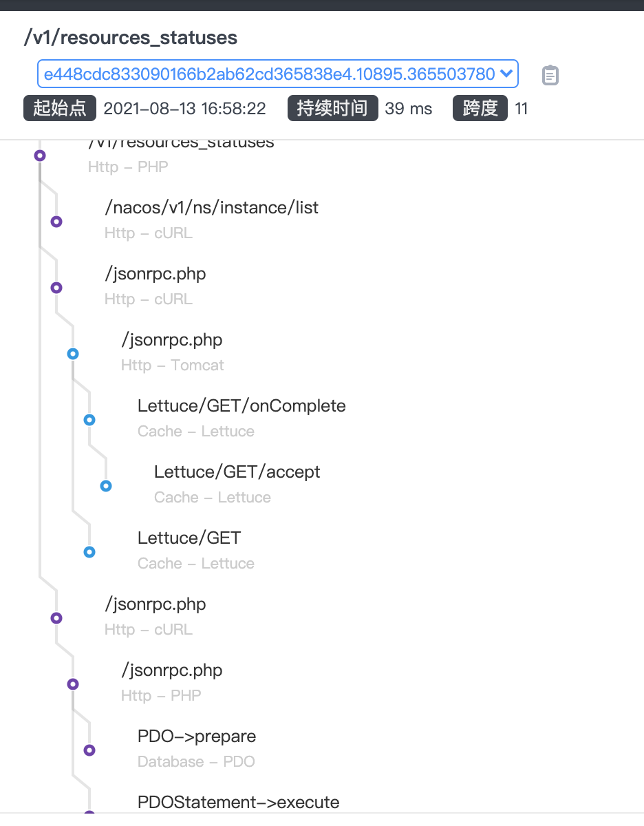Click the 跨度 span count badge
This screenshot has width=644, height=826.
tap(480, 108)
